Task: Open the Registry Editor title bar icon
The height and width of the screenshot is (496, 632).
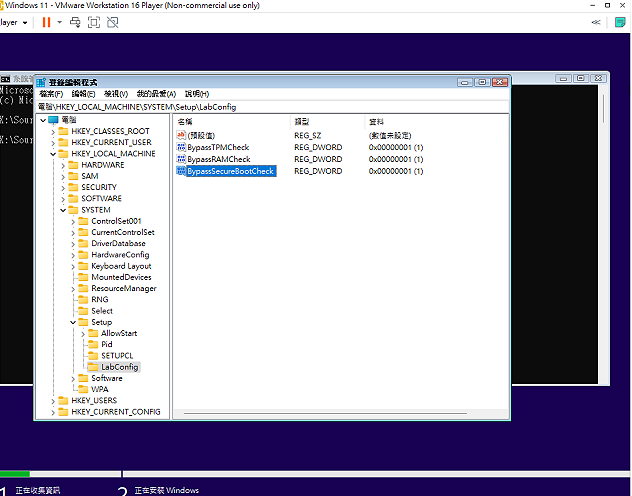Action: tap(41, 83)
